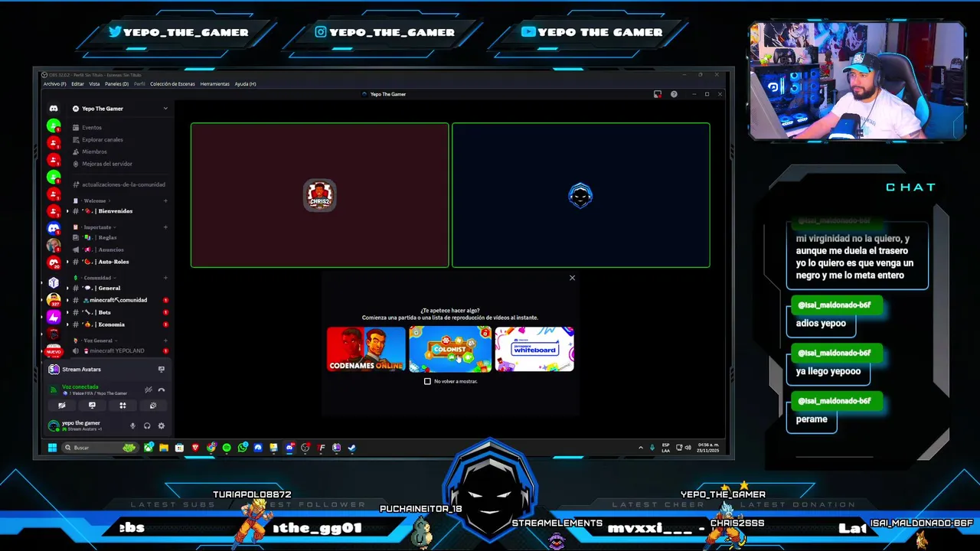Screen dimensions: 980x551
Task: Open Mejoras del servidor
Action: coord(107,164)
